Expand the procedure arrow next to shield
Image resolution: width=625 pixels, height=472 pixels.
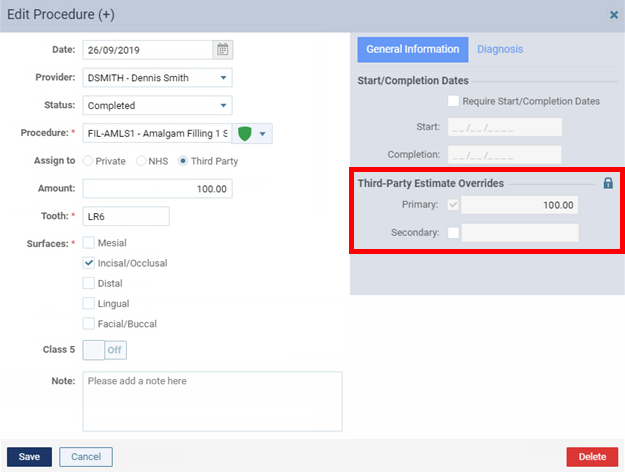pyautogui.click(x=262, y=134)
